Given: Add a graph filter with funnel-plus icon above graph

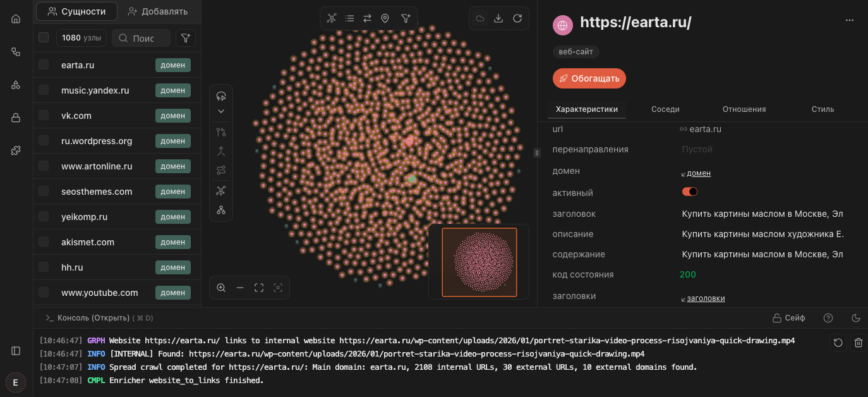Looking at the screenshot, I should [x=406, y=18].
